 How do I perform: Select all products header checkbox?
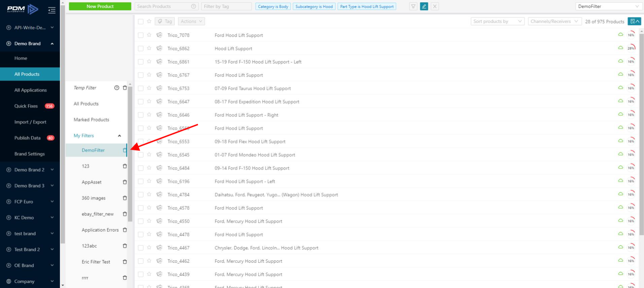point(141,22)
